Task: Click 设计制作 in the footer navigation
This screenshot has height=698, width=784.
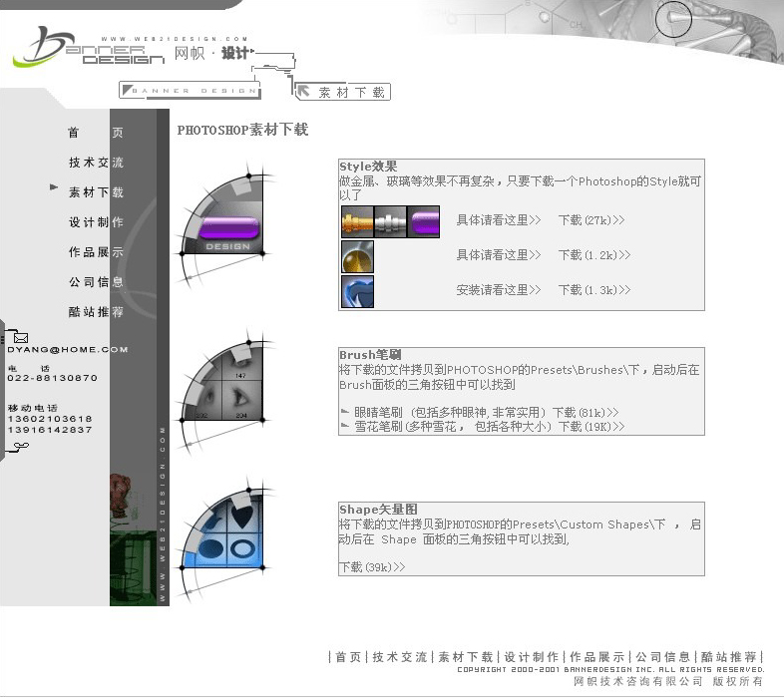Action: [x=531, y=657]
